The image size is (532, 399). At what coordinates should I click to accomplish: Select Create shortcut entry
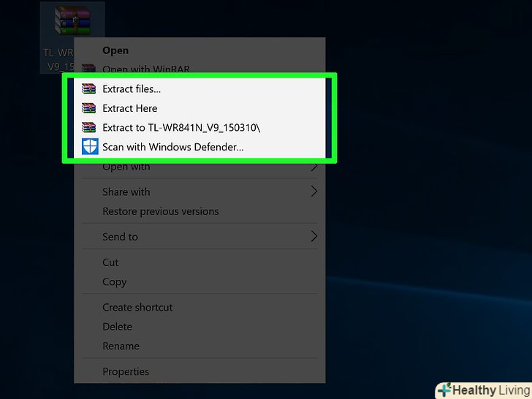[x=199, y=307]
